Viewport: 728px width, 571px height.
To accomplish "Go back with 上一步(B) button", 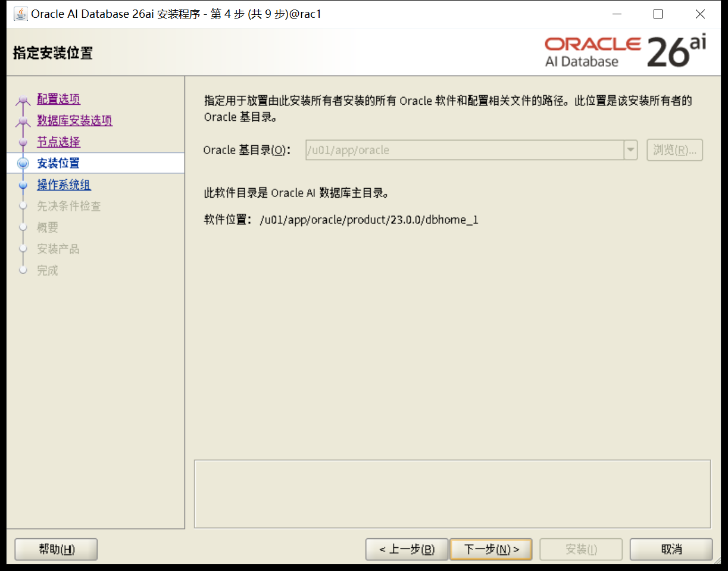I will point(407,549).
